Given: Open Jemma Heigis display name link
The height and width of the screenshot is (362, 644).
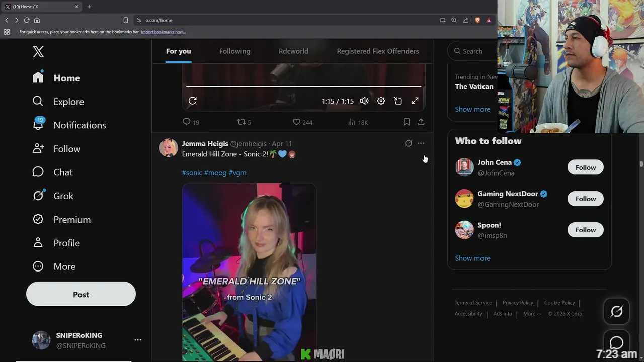Looking at the screenshot, I should pos(205,144).
